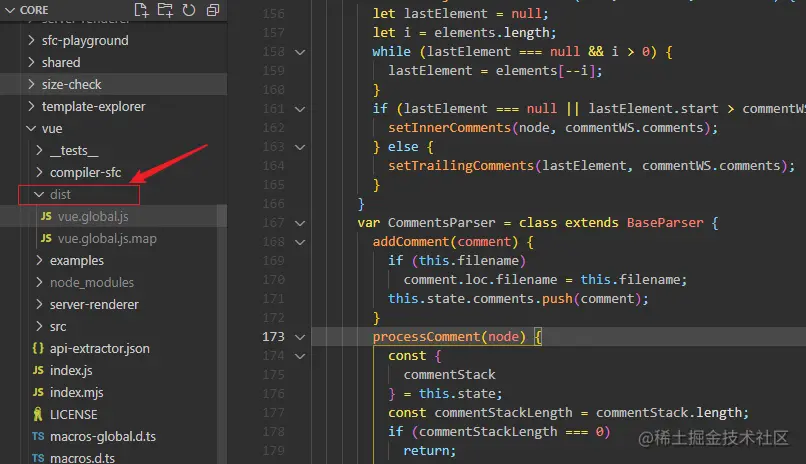This screenshot has height=464, width=806.
Task: Open macros-global.d.ts file
Action: point(103,437)
